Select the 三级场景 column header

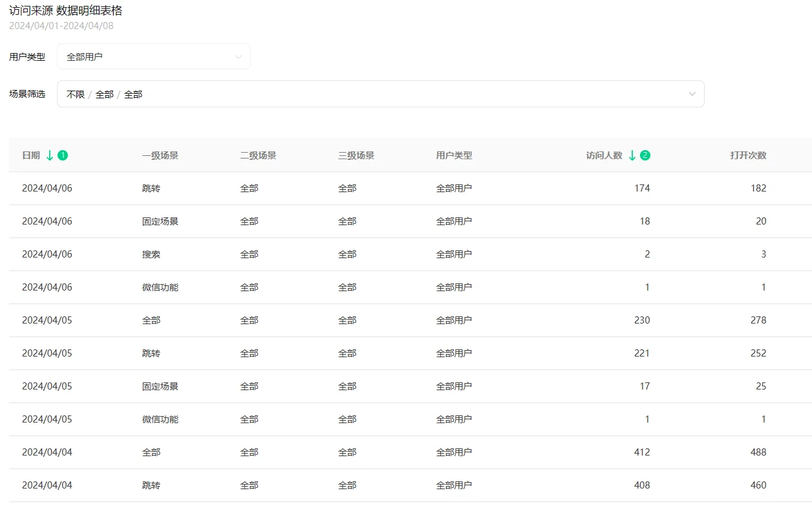coord(356,155)
